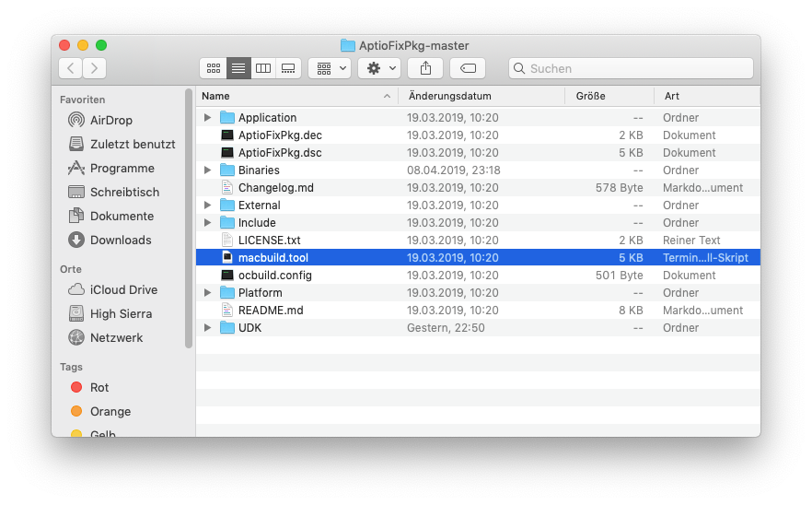Expand the External folder
The height and width of the screenshot is (505, 812).
click(x=207, y=206)
